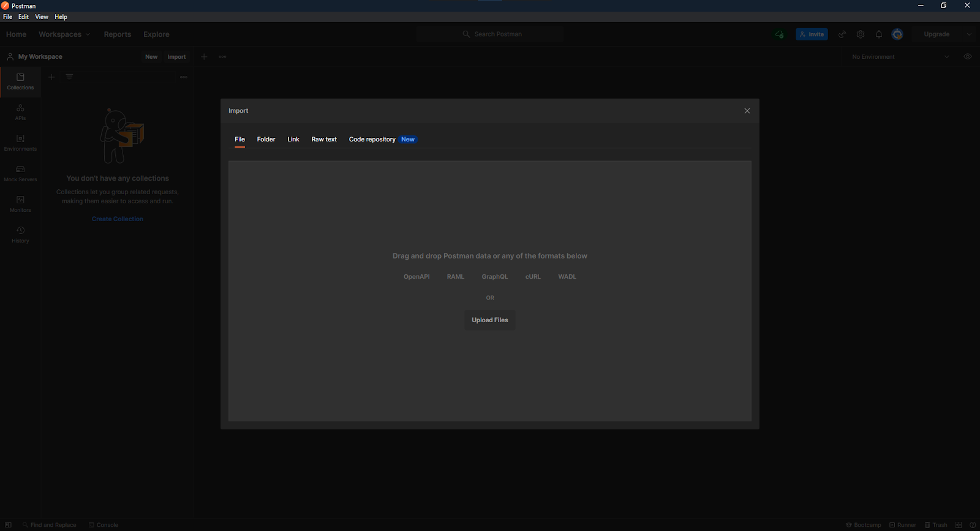Open the Console from the status bar

104,525
